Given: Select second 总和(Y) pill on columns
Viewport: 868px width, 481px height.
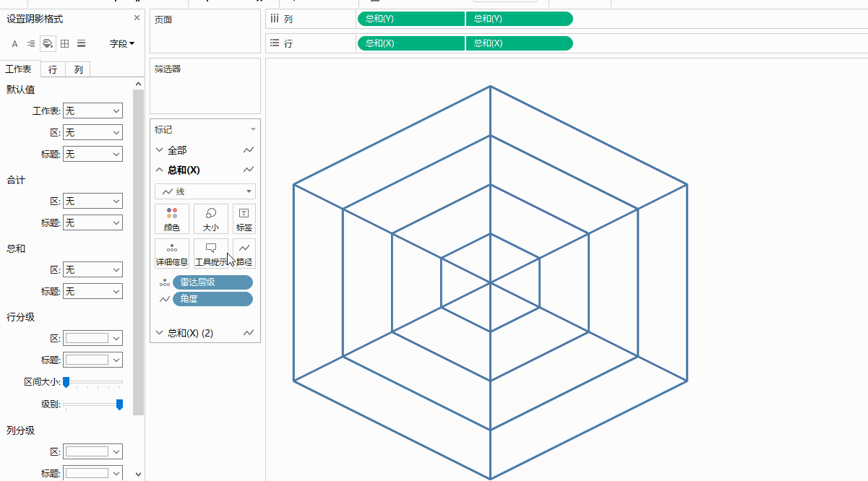Looking at the screenshot, I should [x=520, y=19].
